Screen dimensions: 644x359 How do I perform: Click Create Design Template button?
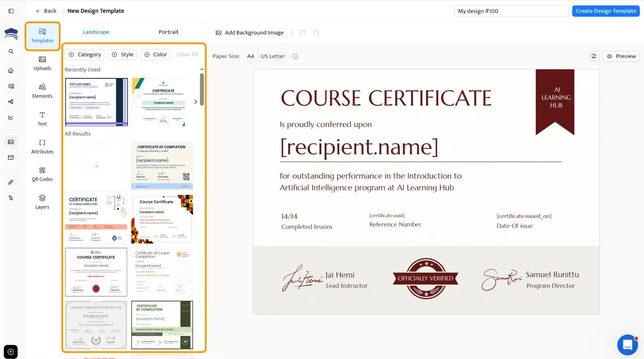(x=606, y=11)
